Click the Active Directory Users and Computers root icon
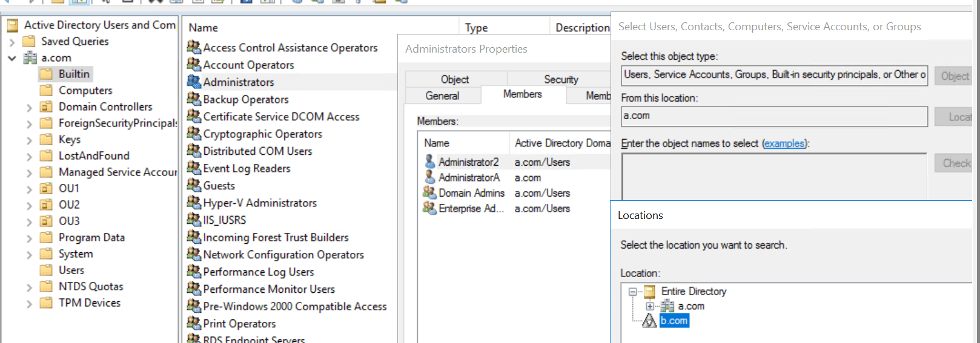This screenshot has width=980, height=343. tap(12, 25)
